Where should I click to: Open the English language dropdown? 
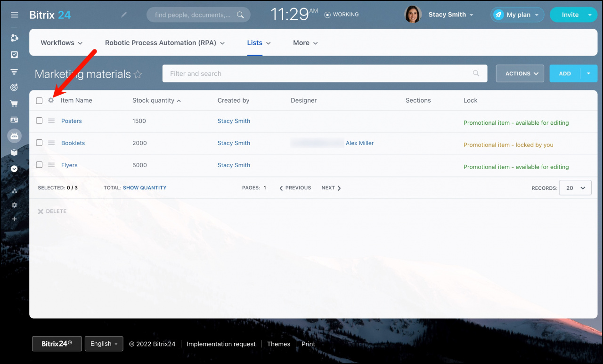click(x=104, y=344)
